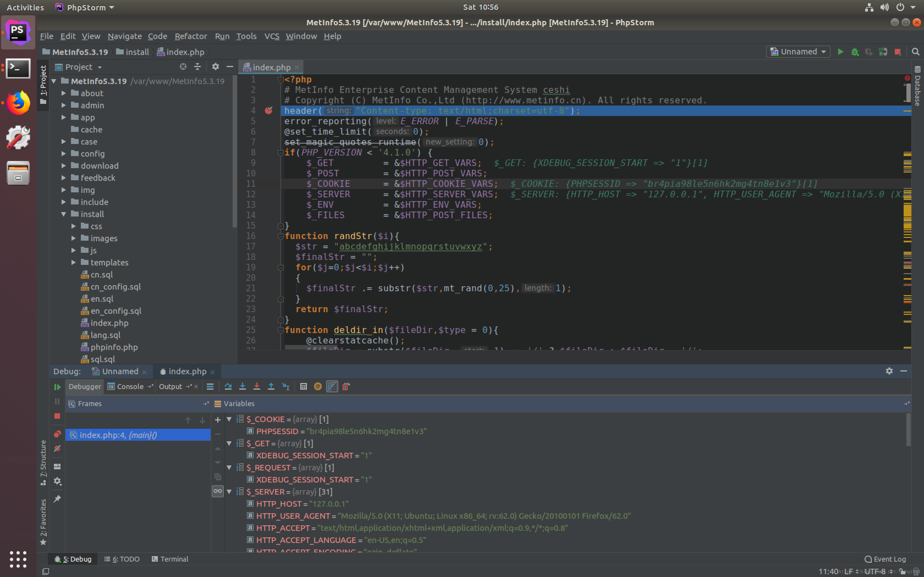
Task: Click the Step Out icon in debugger
Action: [271, 386]
